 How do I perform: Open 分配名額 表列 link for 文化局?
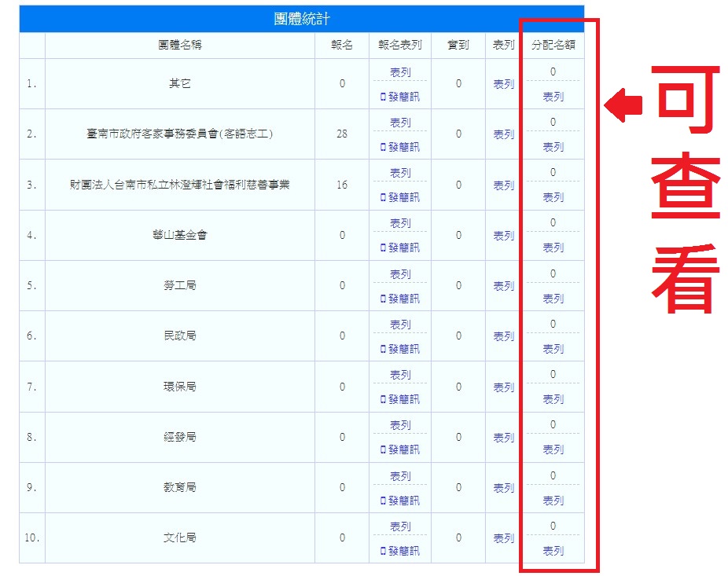pos(553,551)
